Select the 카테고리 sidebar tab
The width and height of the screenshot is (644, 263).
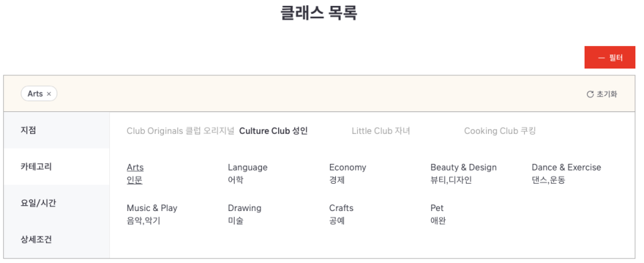57,167
